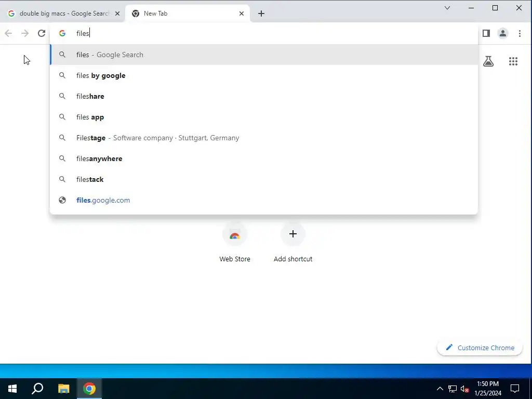
Task: Choose Filestage software company suggestion
Action: click(263, 138)
